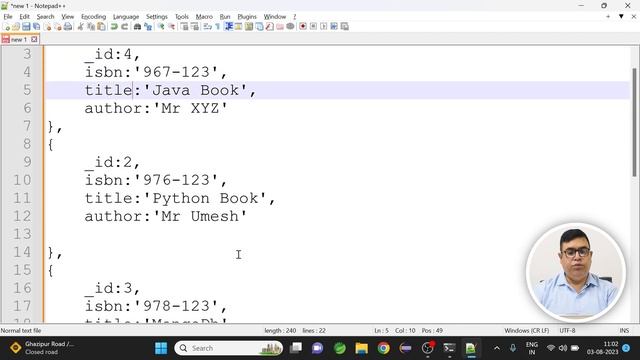Open the Window menu
The image size is (640, 360).
[275, 17]
